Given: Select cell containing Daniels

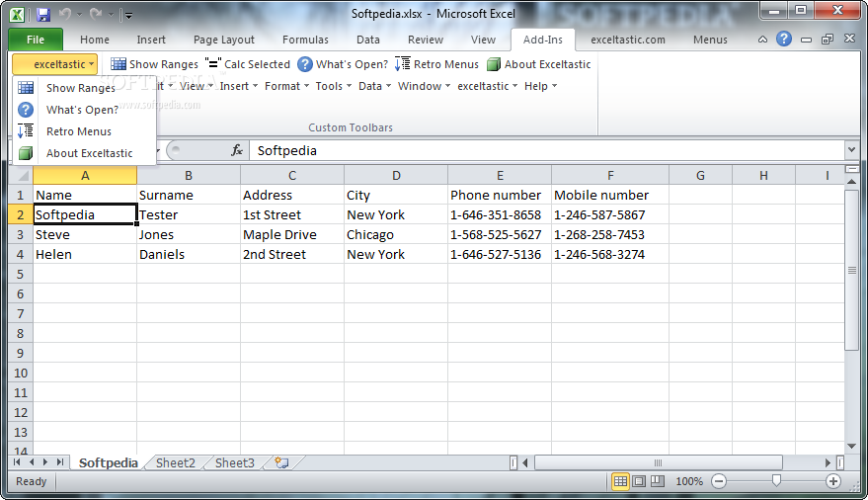Looking at the screenshot, I should [x=189, y=255].
